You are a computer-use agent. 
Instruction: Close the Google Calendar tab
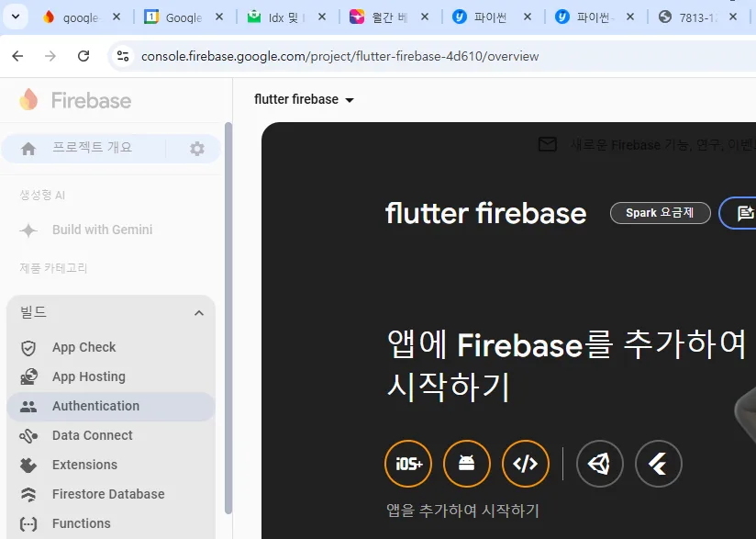pos(219,17)
